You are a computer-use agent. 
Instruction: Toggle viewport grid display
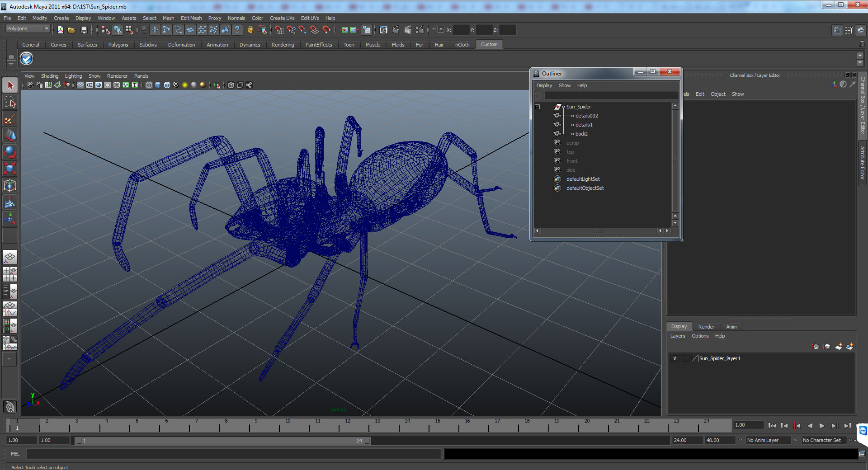point(80,85)
